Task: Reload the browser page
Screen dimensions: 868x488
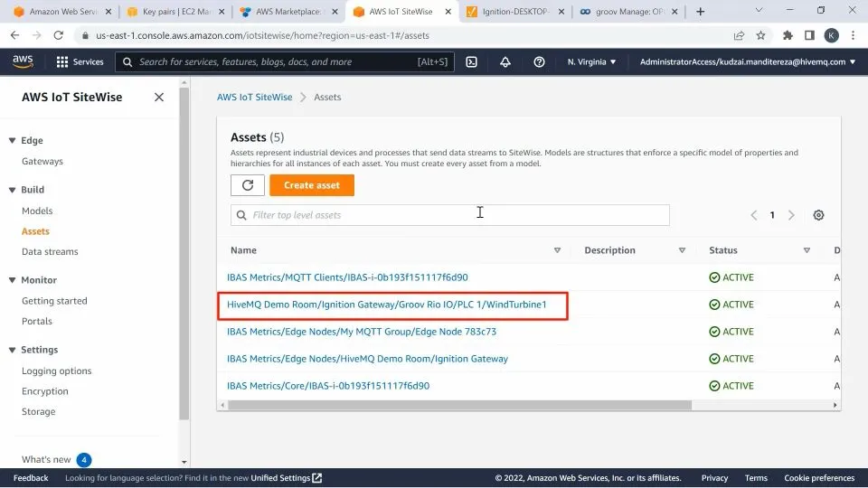Action: (x=58, y=35)
